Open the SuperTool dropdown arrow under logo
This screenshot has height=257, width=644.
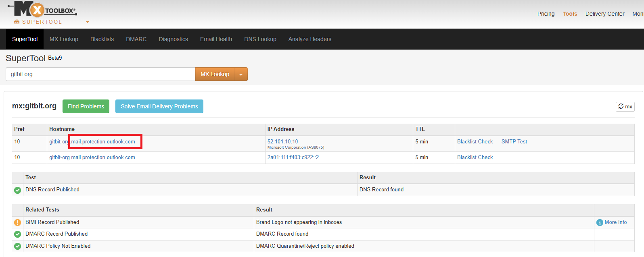point(88,22)
